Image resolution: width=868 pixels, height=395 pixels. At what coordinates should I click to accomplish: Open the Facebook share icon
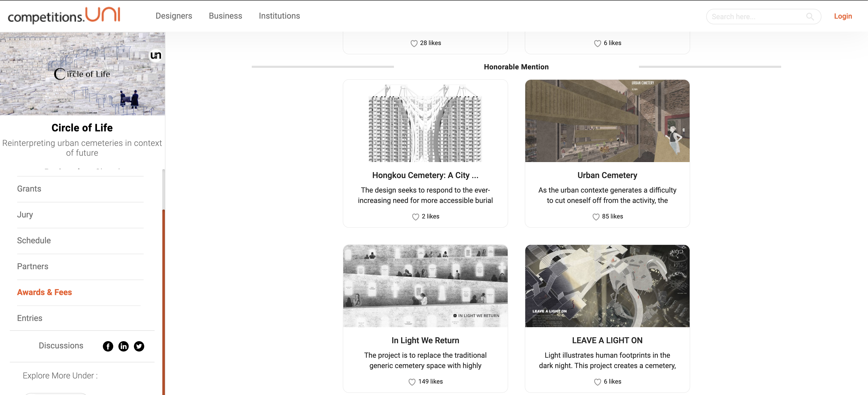pyautogui.click(x=108, y=346)
